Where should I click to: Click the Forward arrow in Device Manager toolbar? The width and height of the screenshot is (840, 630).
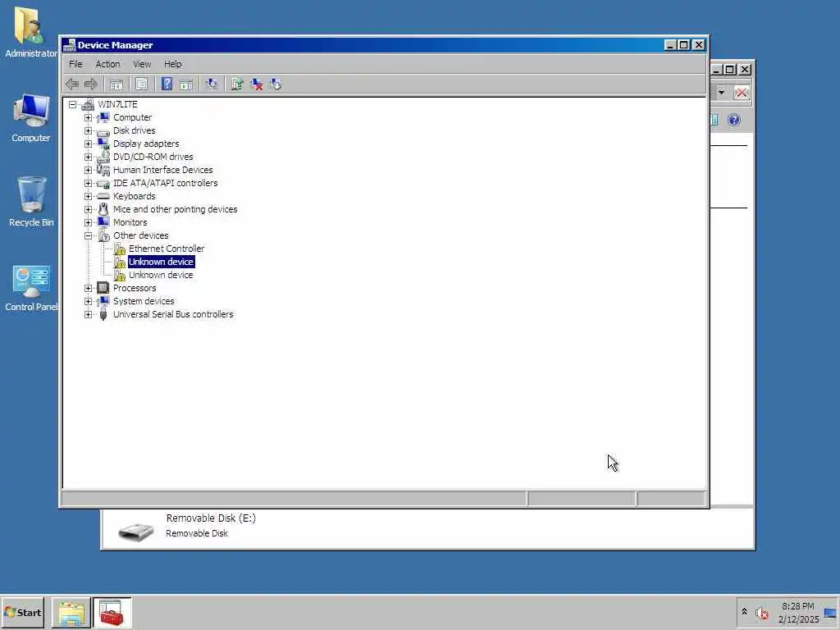(91, 84)
